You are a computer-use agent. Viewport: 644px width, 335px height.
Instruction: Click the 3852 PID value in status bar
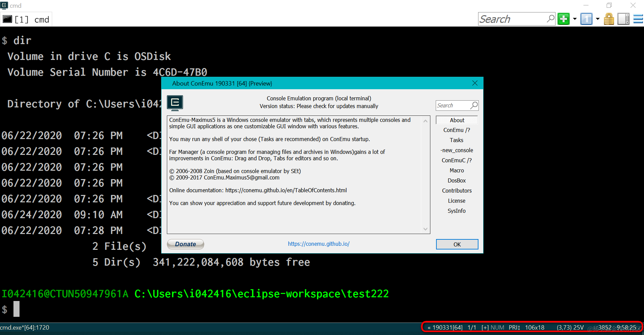tap(605, 328)
